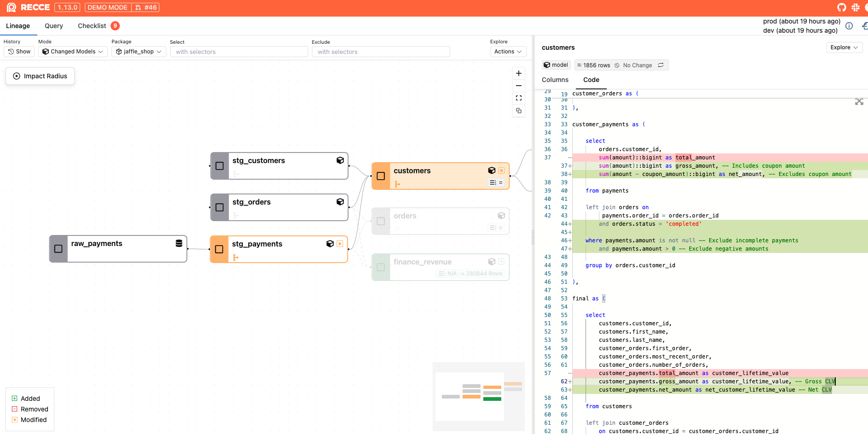The width and height of the screenshot is (868, 434).
Task: Select the Code tab
Action: click(x=591, y=80)
